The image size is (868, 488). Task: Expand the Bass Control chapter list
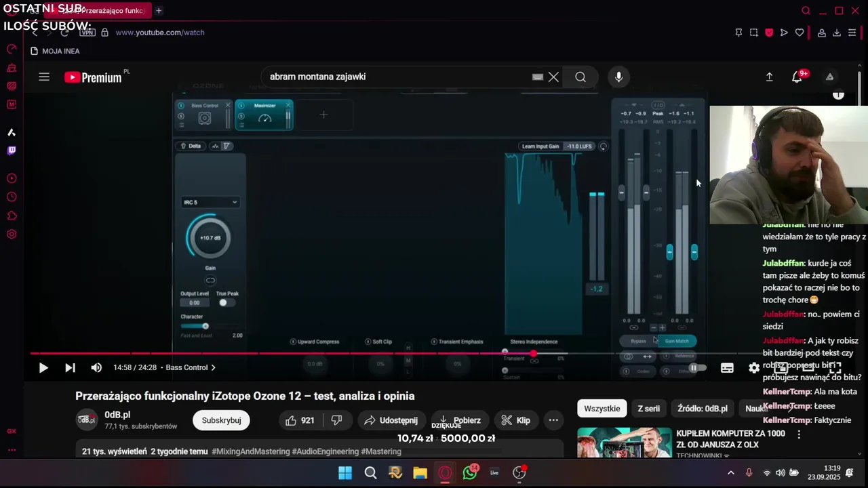point(191,367)
